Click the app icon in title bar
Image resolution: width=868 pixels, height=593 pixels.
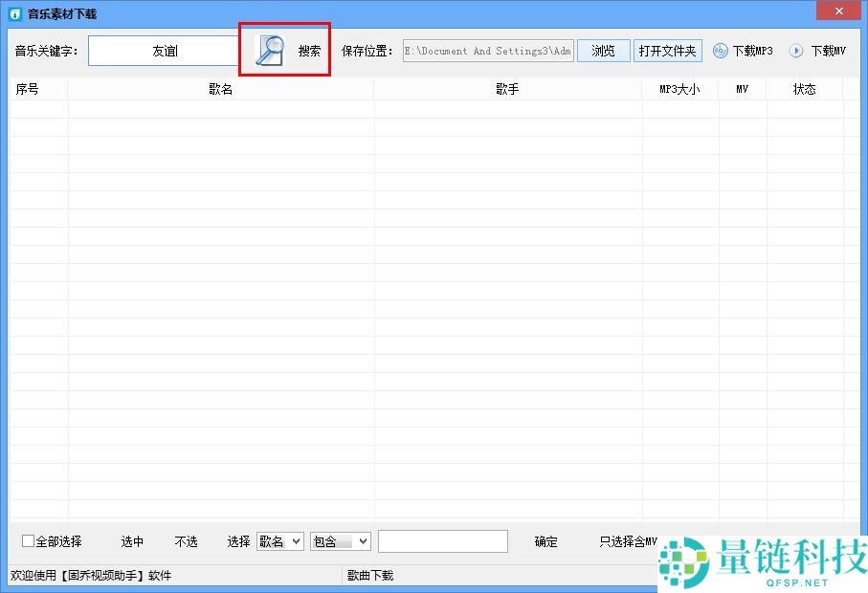[x=14, y=14]
